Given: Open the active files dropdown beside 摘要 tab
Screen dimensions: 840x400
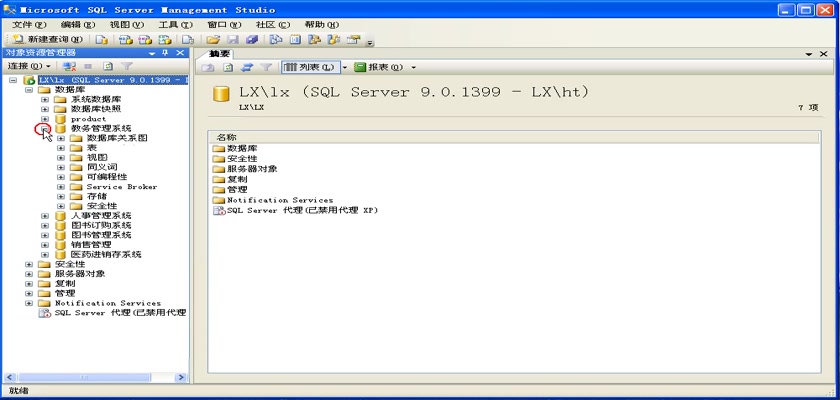Looking at the screenshot, I should click(x=808, y=54).
